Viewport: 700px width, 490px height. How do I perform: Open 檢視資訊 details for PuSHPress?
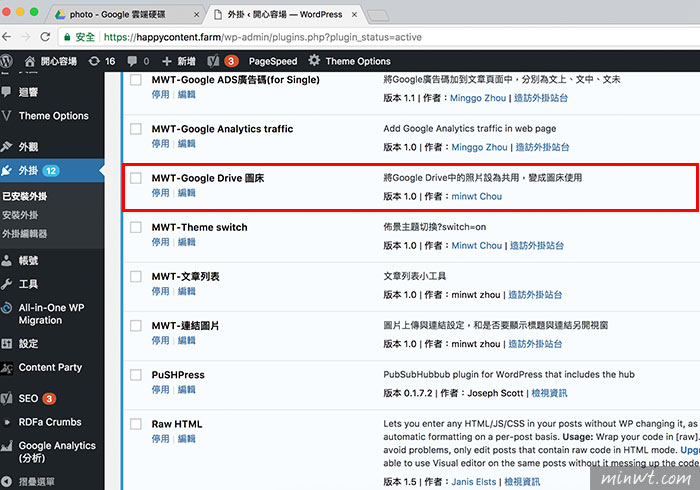pos(549,393)
